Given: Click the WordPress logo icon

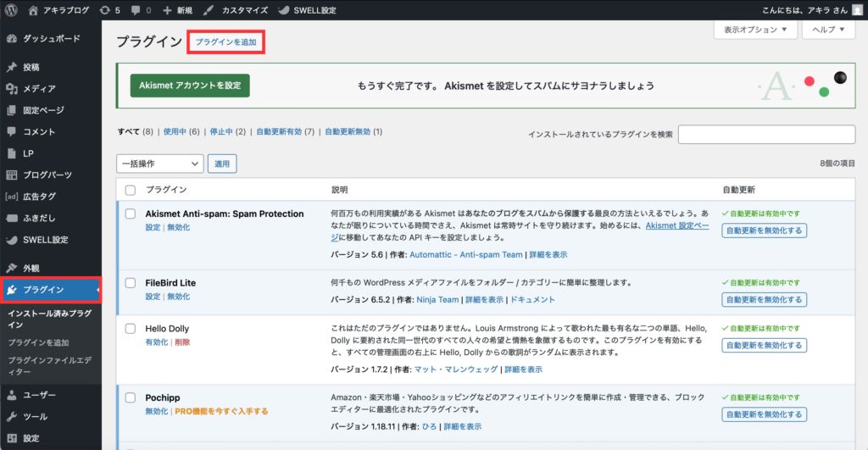Looking at the screenshot, I should click(x=11, y=10).
